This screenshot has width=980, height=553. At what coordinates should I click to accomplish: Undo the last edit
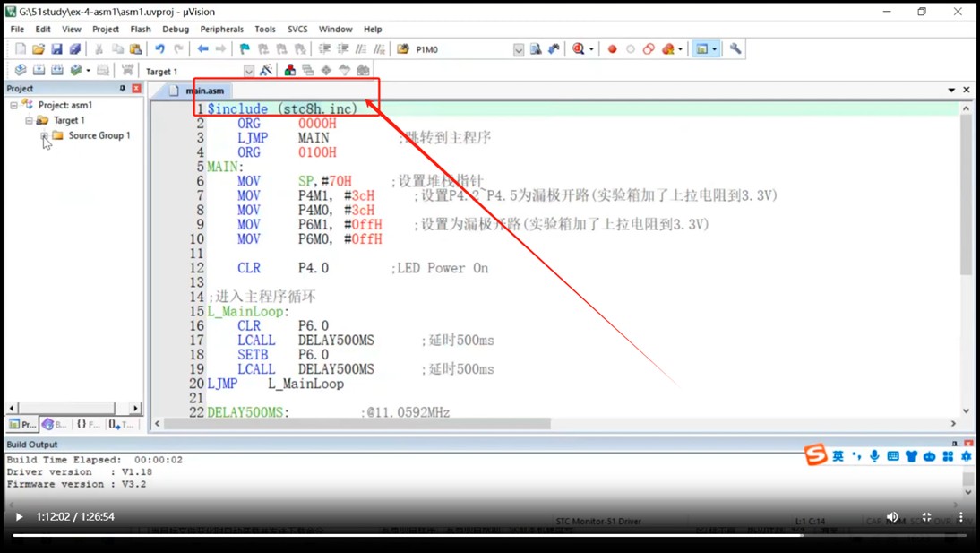(x=160, y=48)
